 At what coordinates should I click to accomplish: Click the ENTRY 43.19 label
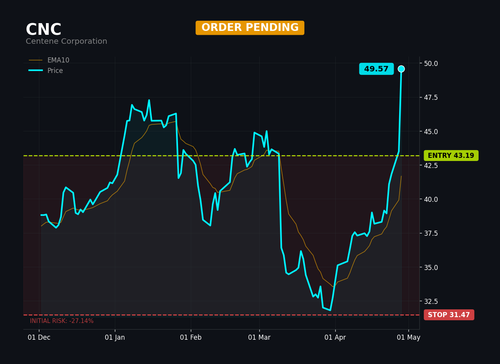tap(451, 156)
